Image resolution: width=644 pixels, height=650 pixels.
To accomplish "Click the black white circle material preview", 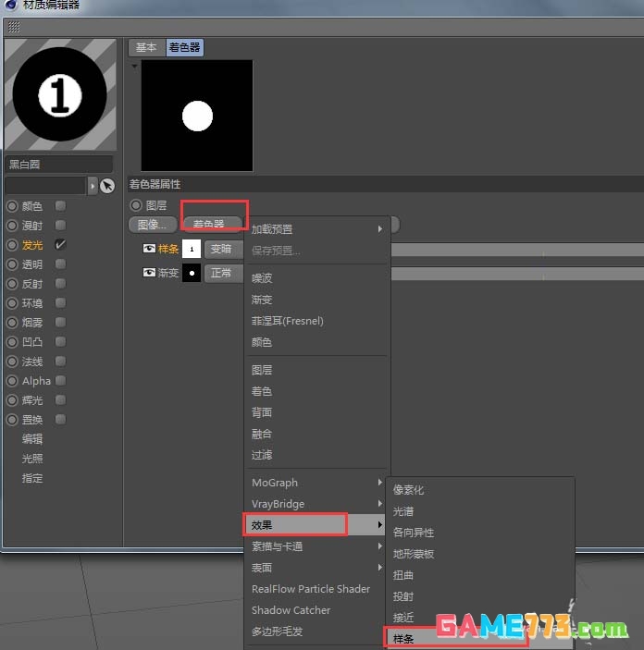I will [60, 94].
